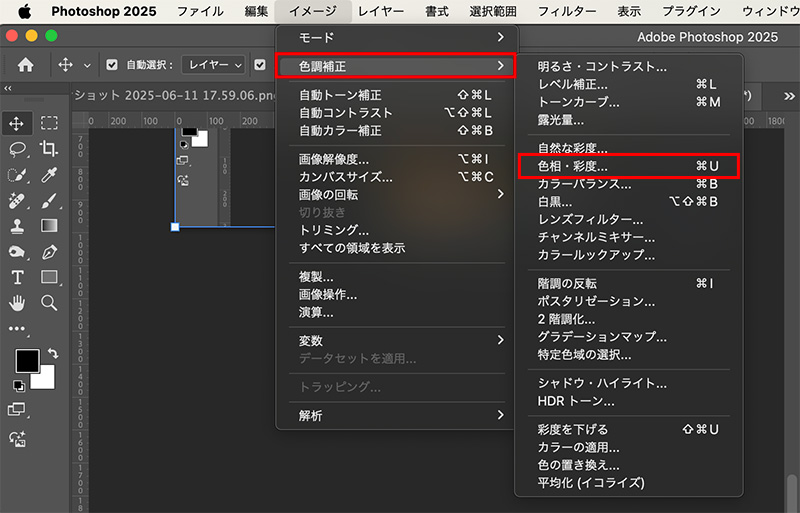Expand panels with double-chevron at right
800x513 pixels.
point(789,96)
